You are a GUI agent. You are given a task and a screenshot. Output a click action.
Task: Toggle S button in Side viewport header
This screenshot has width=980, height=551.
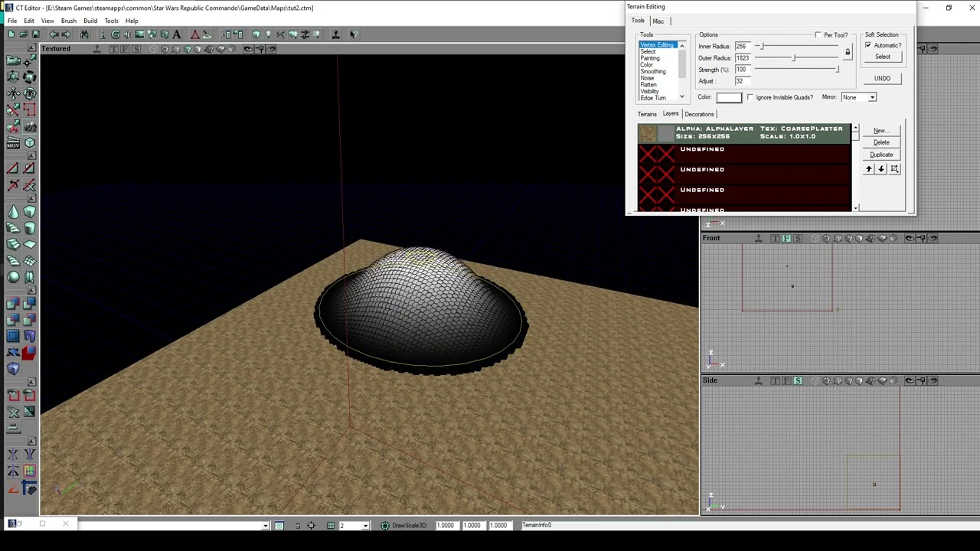tap(798, 380)
